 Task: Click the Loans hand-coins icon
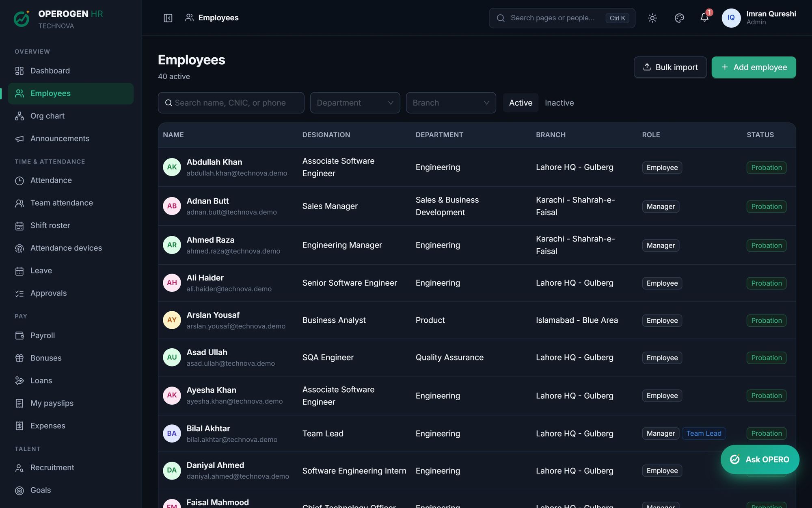coord(19,381)
